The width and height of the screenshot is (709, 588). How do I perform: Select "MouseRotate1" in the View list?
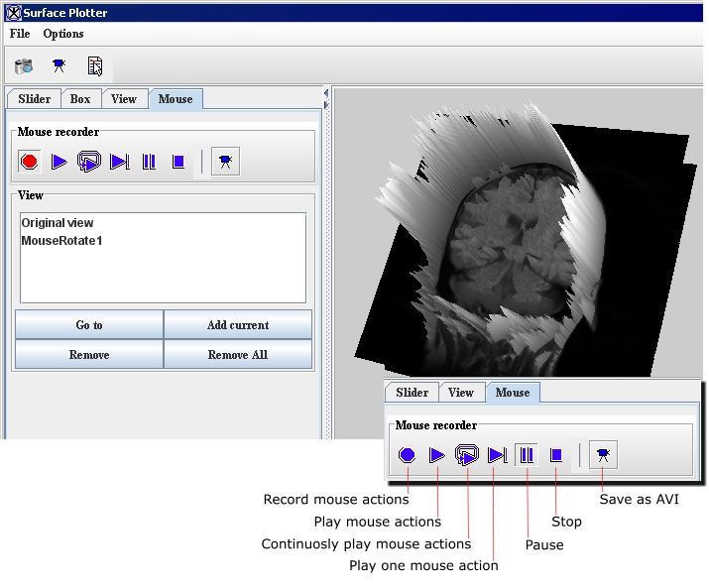(61, 241)
